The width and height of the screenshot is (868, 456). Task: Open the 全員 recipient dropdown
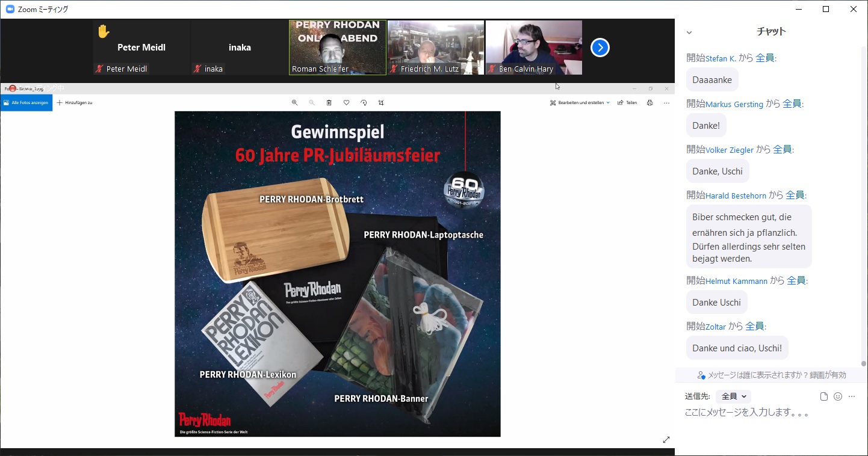(x=734, y=396)
